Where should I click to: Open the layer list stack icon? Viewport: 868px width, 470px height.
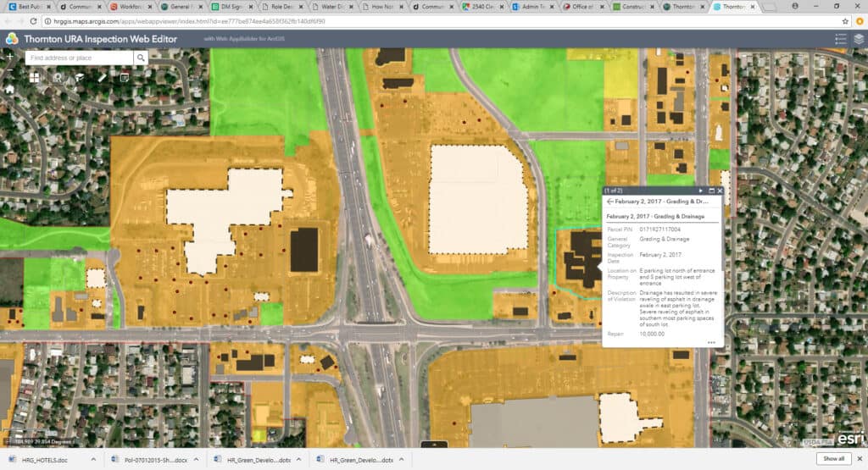(x=859, y=39)
